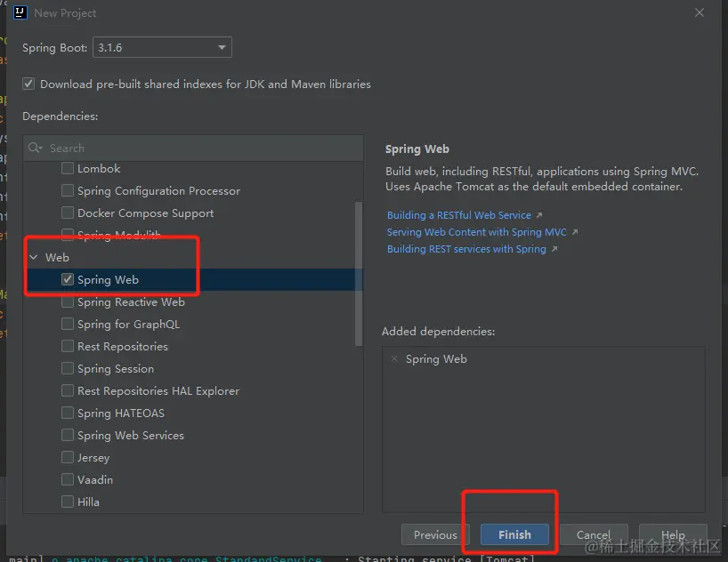Image resolution: width=728 pixels, height=562 pixels.
Task: Click the Spring Web description heading
Action: tap(417, 149)
